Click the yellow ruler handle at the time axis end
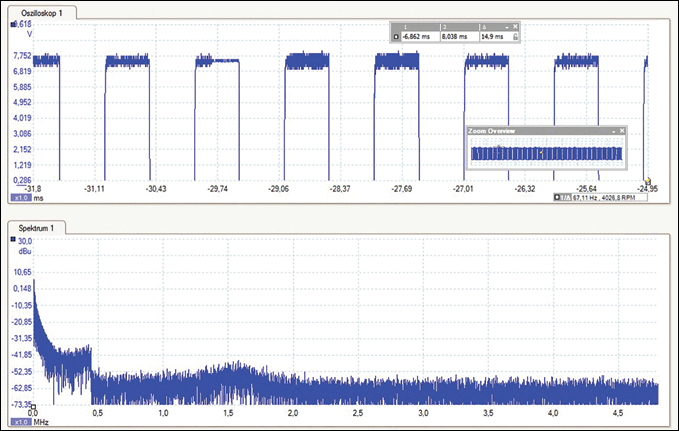This screenshot has width=679, height=431. point(648,180)
